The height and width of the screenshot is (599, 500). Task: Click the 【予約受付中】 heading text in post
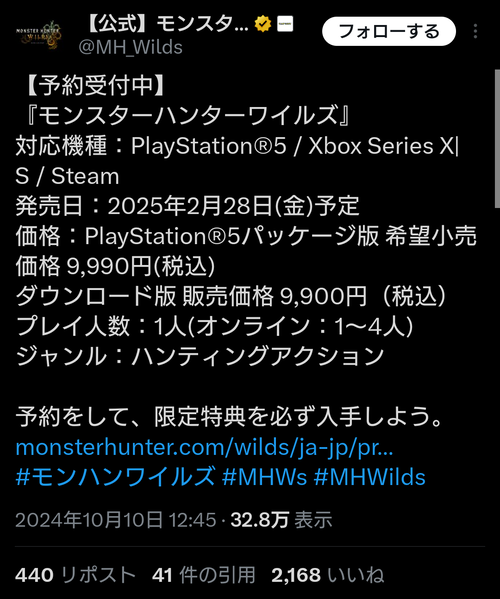pos(95,85)
